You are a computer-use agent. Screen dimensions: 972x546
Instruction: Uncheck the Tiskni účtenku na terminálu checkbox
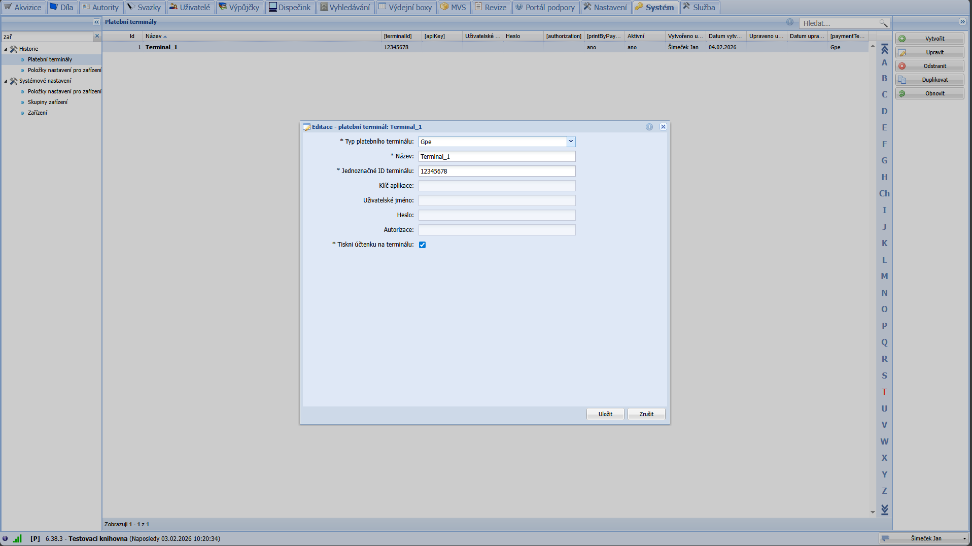(422, 244)
